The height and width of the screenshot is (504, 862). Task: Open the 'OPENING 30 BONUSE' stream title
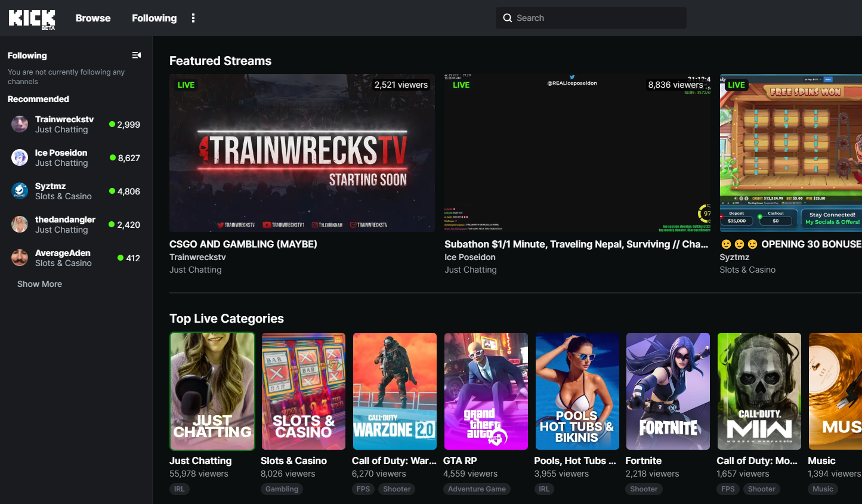(x=791, y=244)
